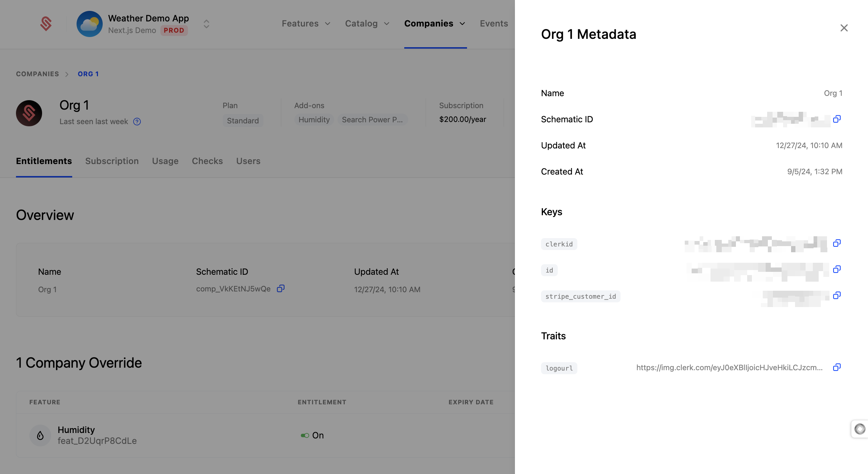Open the Catalog dropdown

pyautogui.click(x=367, y=23)
